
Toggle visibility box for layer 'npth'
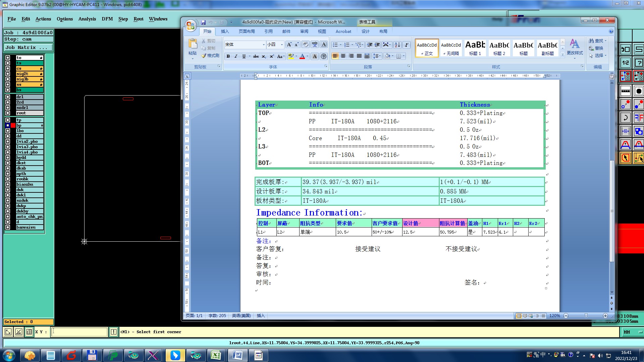click(x=8, y=174)
